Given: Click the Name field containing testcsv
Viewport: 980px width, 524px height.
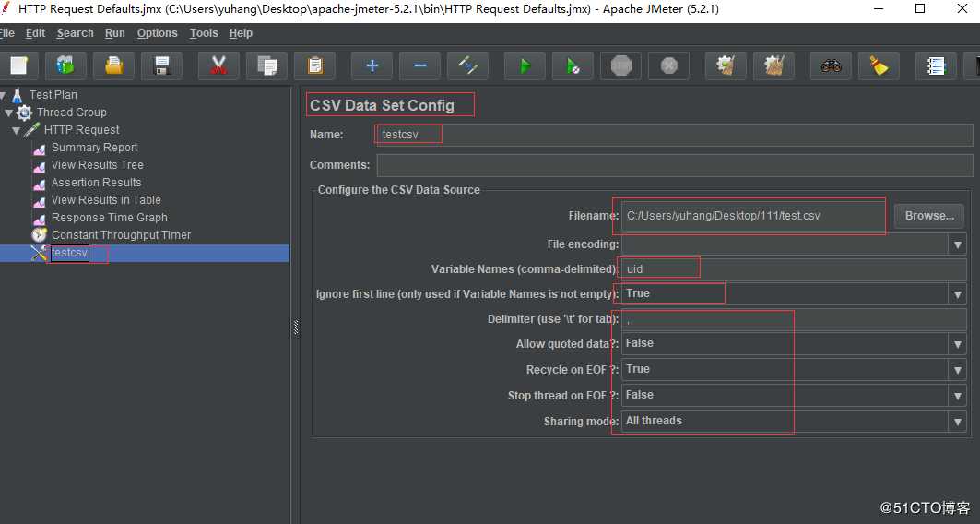Looking at the screenshot, I should (674, 135).
